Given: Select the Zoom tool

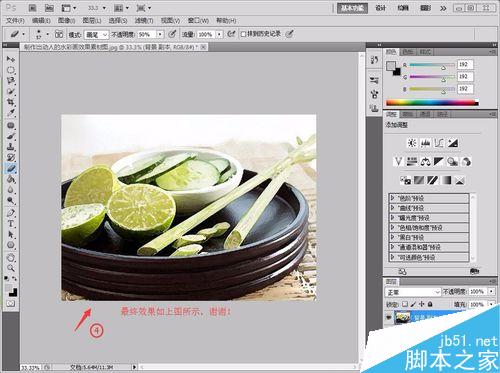Looking at the screenshot, I should 11,268.
